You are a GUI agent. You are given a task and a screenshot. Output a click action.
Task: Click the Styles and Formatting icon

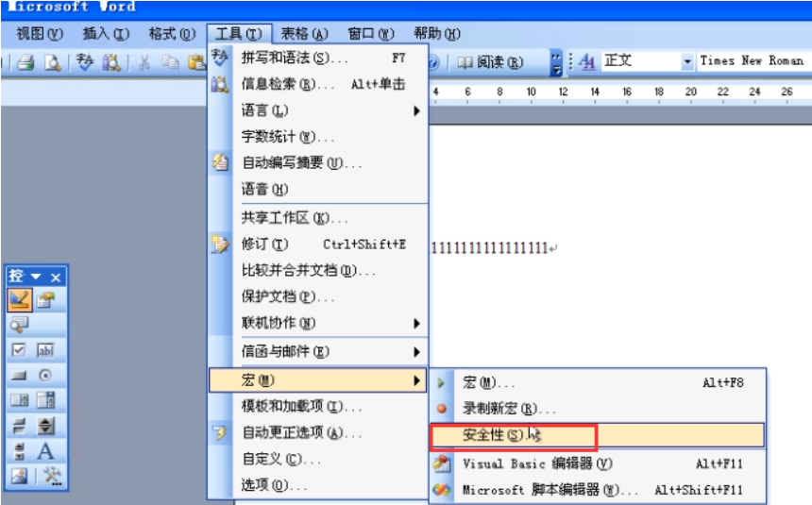(586, 62)
